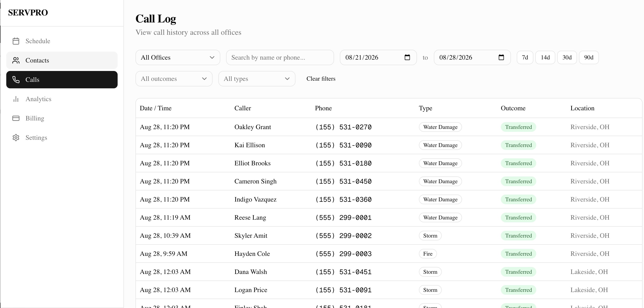Viewport: 644px width, 308px height.
Task: Click the Date / Time column header
Action: (155, 108)
